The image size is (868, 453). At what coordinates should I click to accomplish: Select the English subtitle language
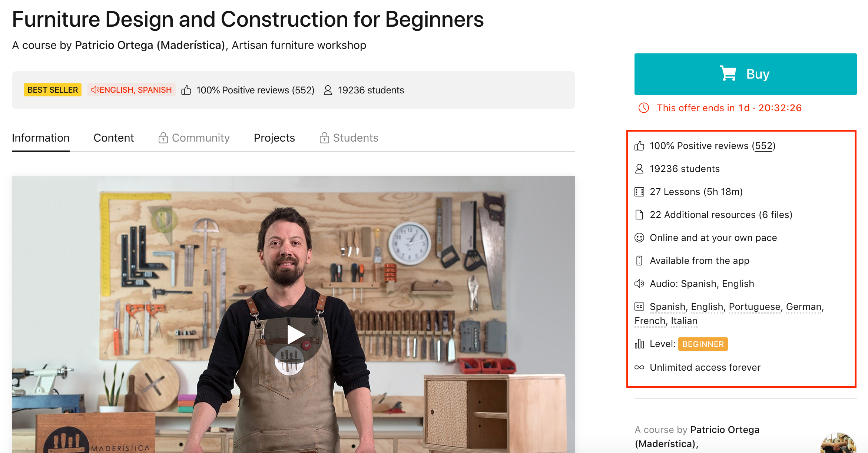[x=707, y=307]
